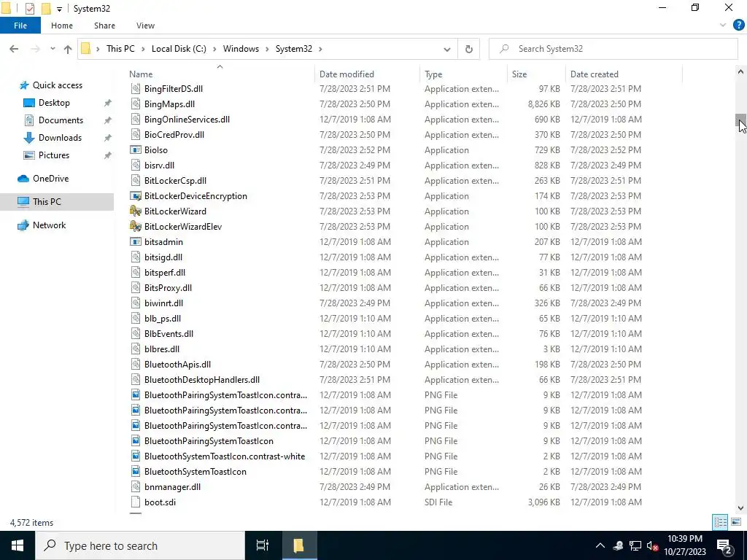Open Explorer help with question mark icon
The height and width of the screenshot is (560, 747).
point(738,26)
